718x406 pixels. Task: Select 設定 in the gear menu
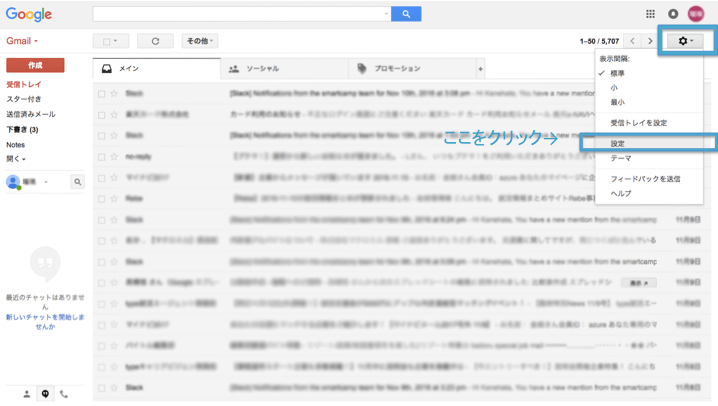tap(649, 143)
